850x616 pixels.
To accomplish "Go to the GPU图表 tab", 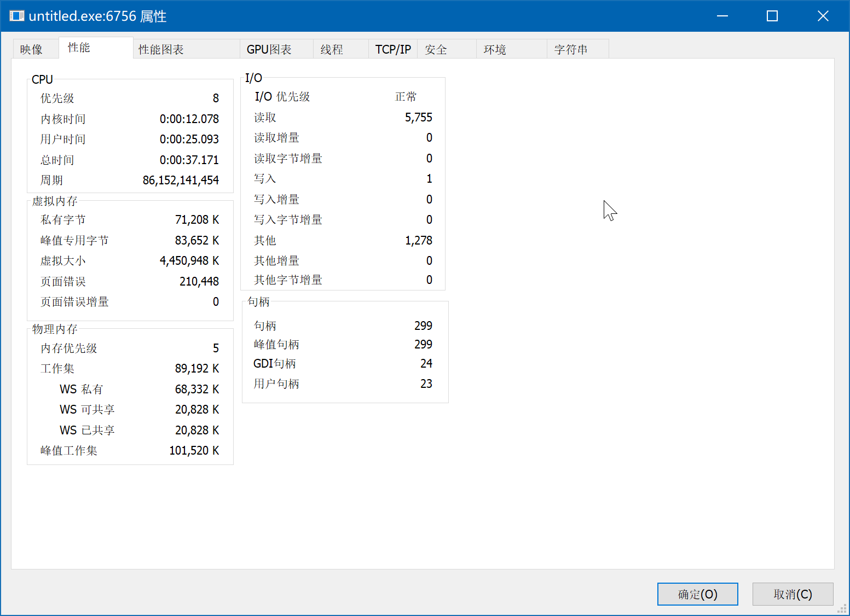I will coord(269,49).
